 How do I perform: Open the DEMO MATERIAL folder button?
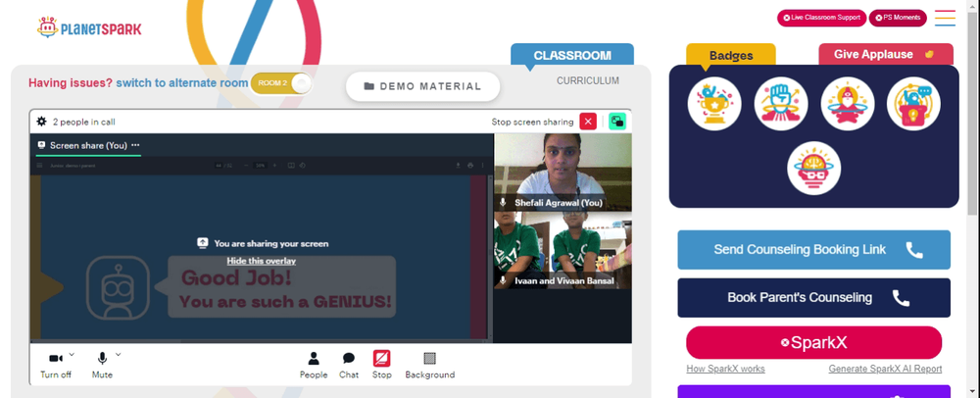click(x=422, y=86)
